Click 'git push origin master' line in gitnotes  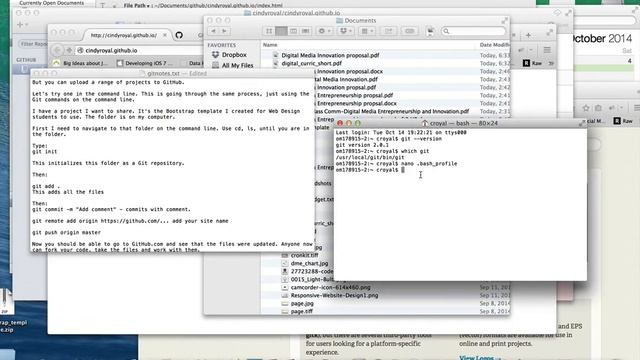pyautogui.click(x=66, y=232)
